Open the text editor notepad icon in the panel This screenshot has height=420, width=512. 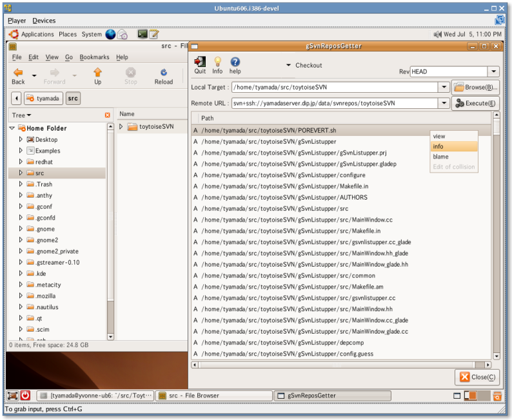154,34
